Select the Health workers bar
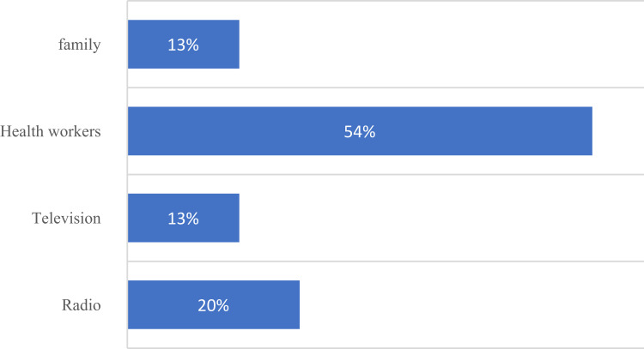The width and height of the screenshot is (644, 349). pyautogui.click(x=258, y=131)
